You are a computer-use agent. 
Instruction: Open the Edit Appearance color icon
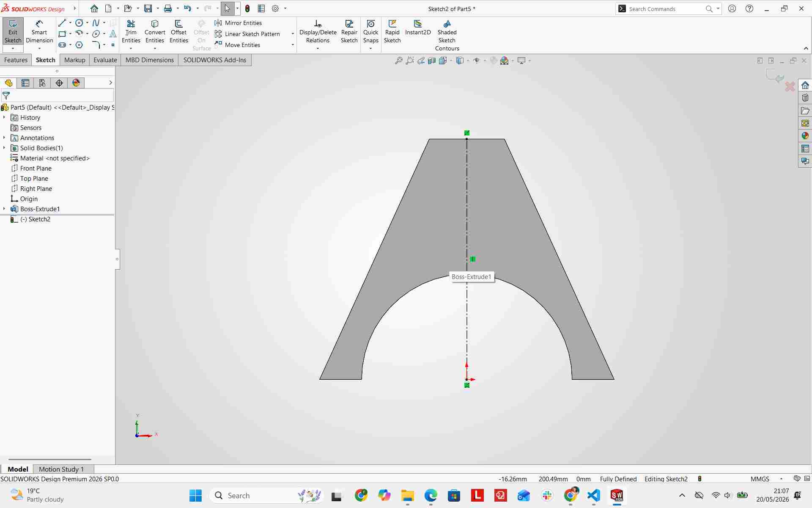[x=493, y=61]
